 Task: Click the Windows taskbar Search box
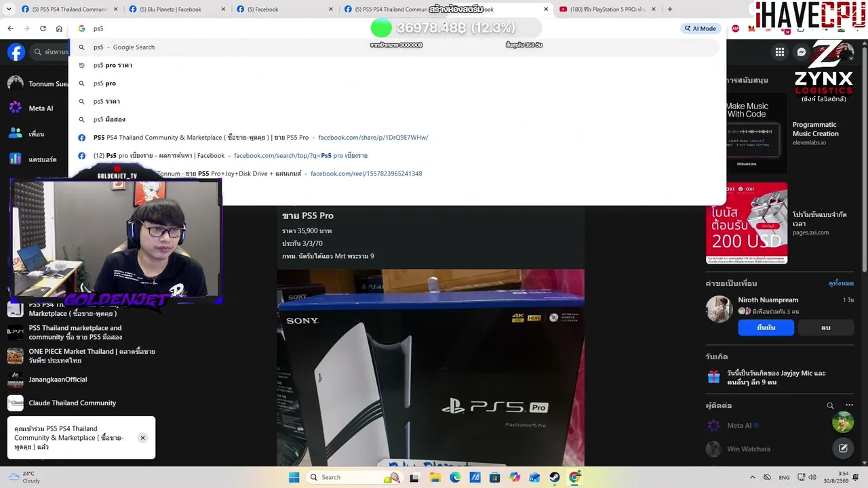point(354,477)
